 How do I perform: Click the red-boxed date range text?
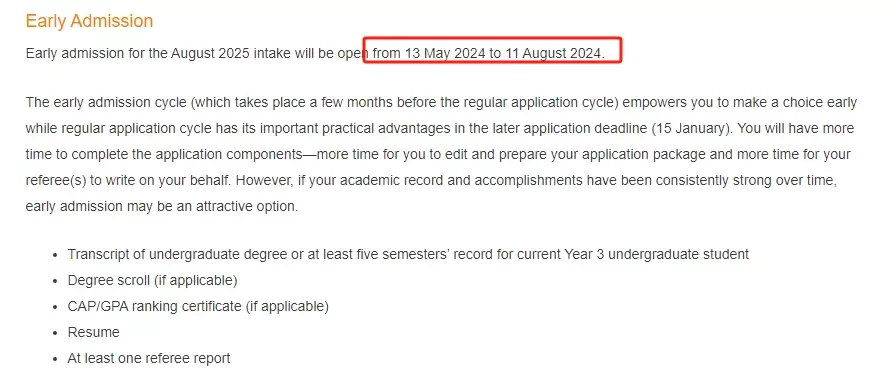pos(489,53)
